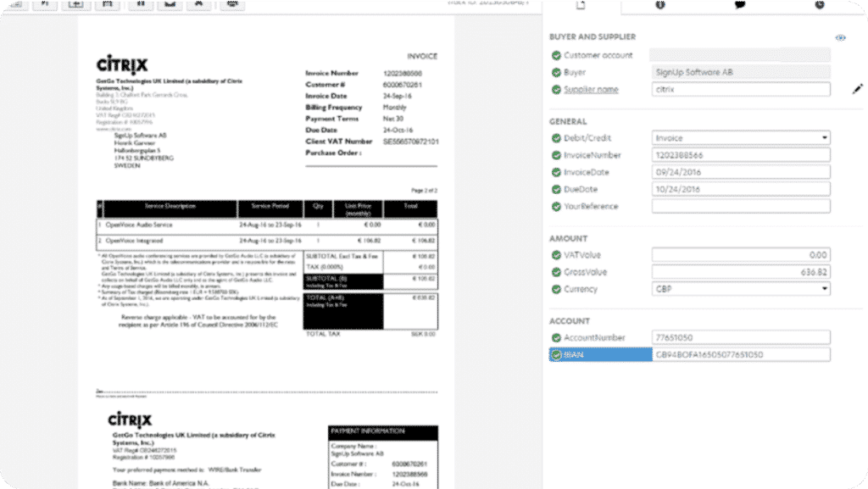This screenshot has width=868, height=489.
Task: Click the green check next to IBAN
Action: (556, 354)
